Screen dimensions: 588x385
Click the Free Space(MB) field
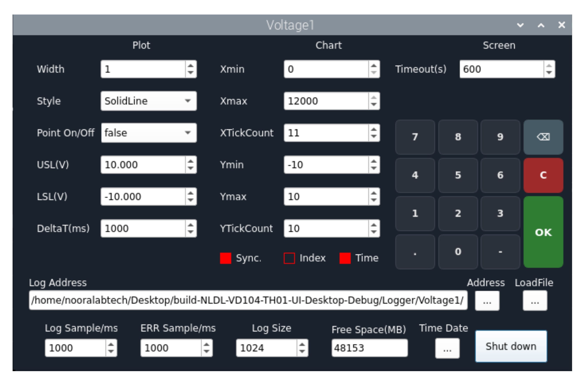[370, 348]
